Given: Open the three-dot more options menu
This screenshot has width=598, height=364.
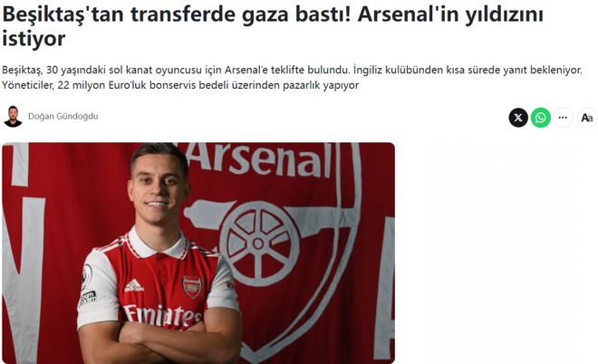Looking at the screenshot, I should [x=564, y=117].
